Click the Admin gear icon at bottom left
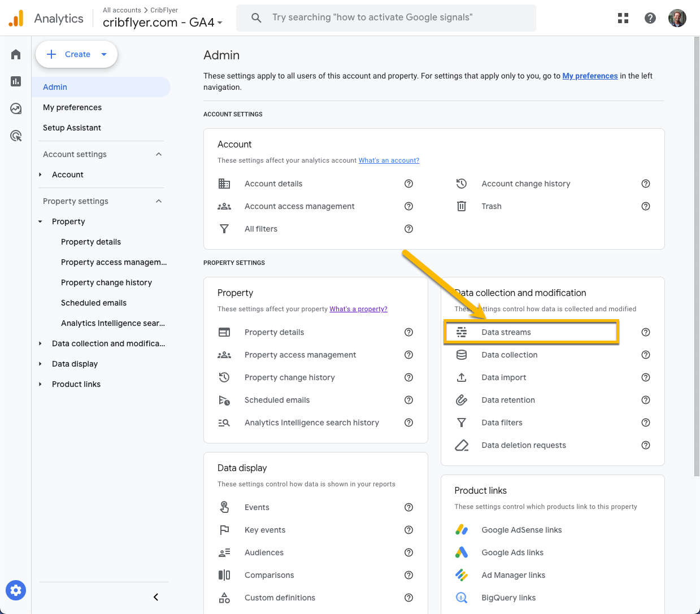Screen dimensions: 700x614 click(16, 590)
